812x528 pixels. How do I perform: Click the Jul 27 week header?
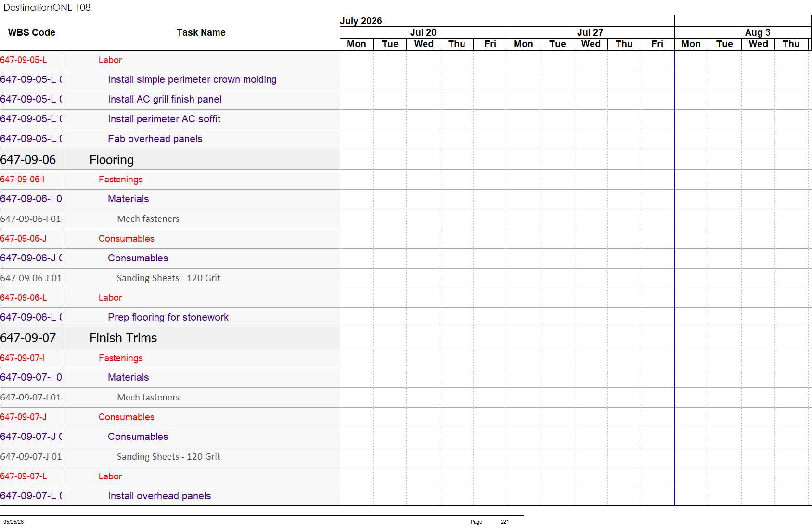point(590,32)
